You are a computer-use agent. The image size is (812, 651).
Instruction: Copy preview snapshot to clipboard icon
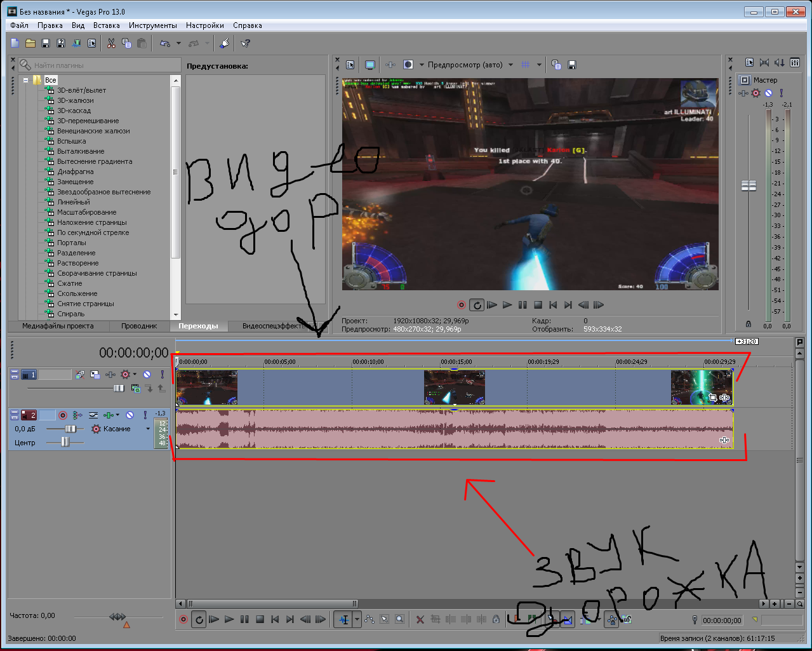coord(556,65)
